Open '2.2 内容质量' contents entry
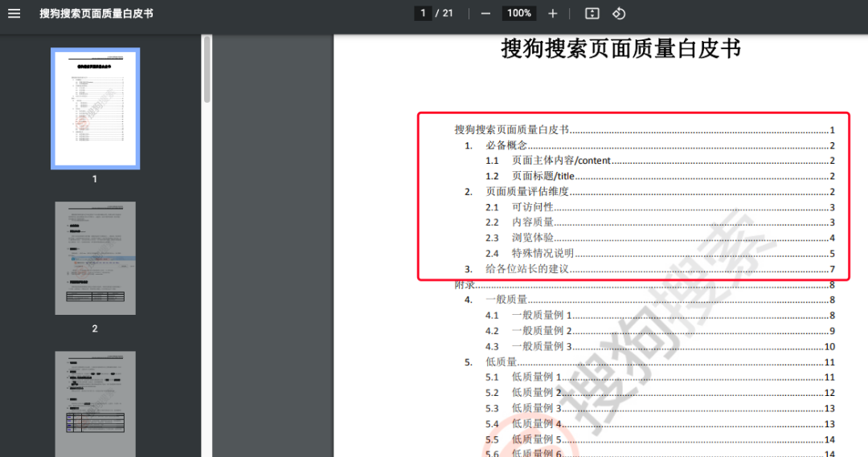868x457 pixels. point(660,222)
